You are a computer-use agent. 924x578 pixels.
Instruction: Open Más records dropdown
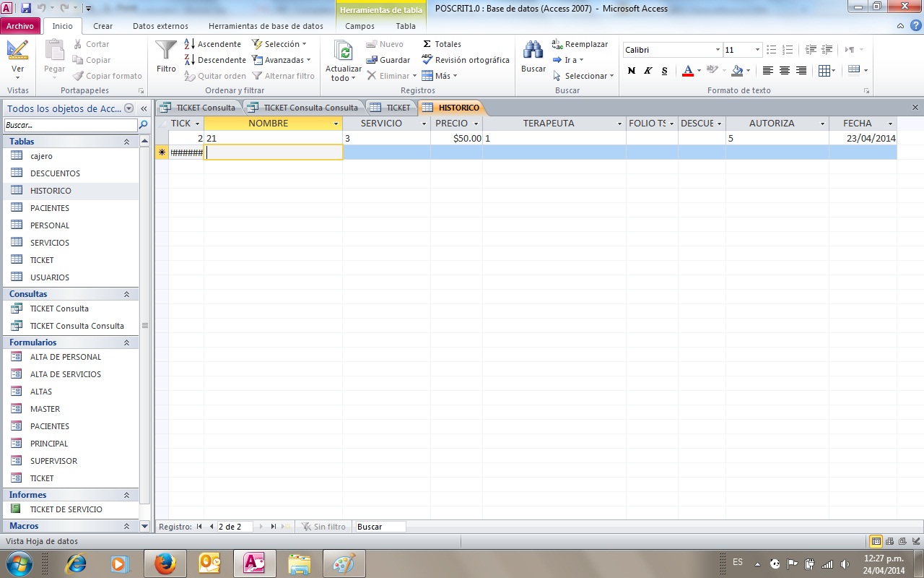[440, 76]
